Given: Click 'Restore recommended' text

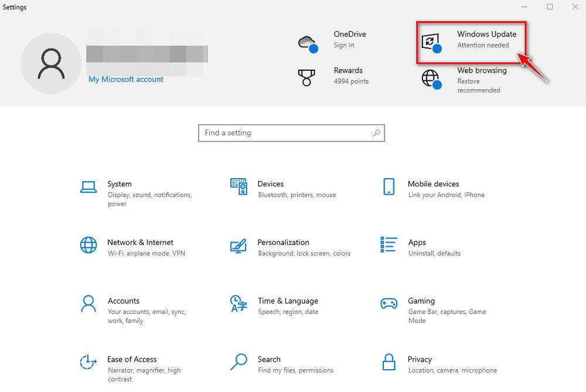Looking at the screenshot, I should pyautogui.click(x=478, y=86).
